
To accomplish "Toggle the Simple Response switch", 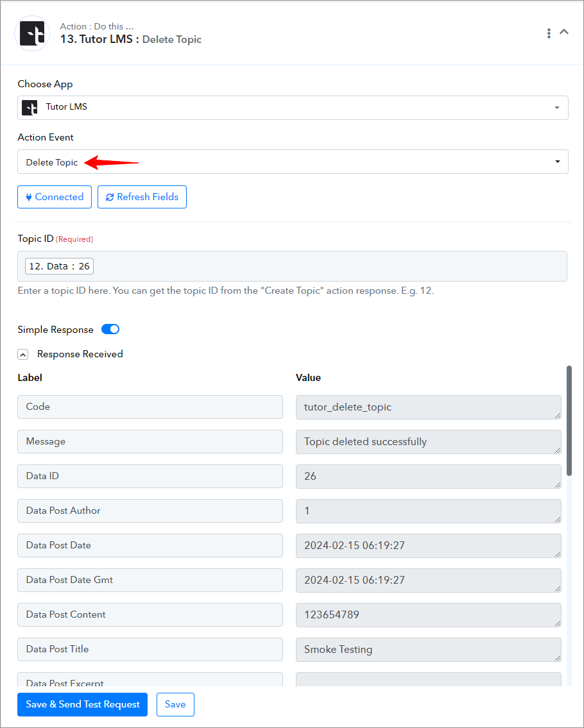I will click(x=110, y=329).
